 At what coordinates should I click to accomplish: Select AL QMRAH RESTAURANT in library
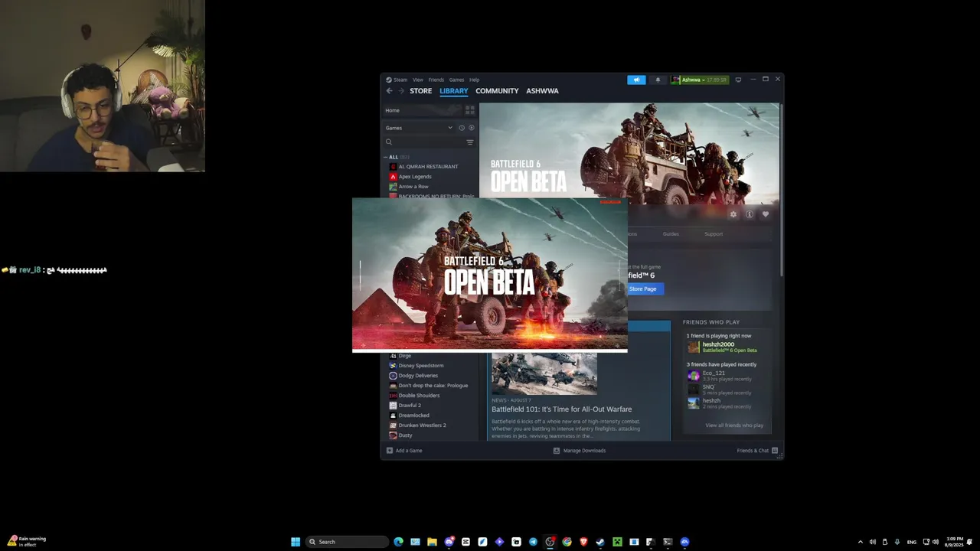[x=429, y=167]
